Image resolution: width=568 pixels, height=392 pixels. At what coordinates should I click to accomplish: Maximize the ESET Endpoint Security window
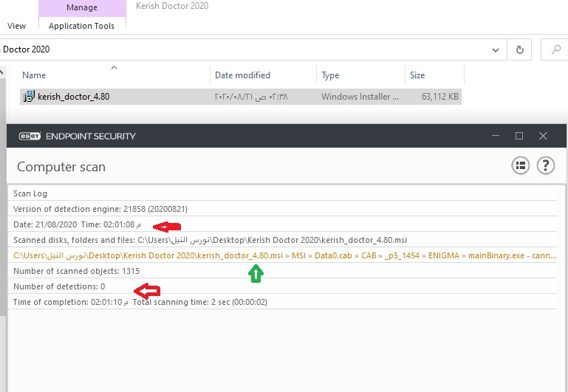[519, 136]
